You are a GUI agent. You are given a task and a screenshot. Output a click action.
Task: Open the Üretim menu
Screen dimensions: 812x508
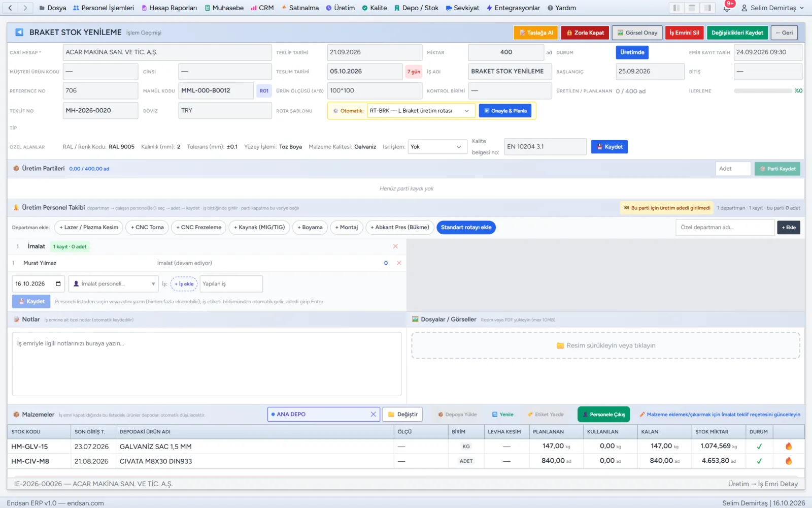tap(340, 8)
